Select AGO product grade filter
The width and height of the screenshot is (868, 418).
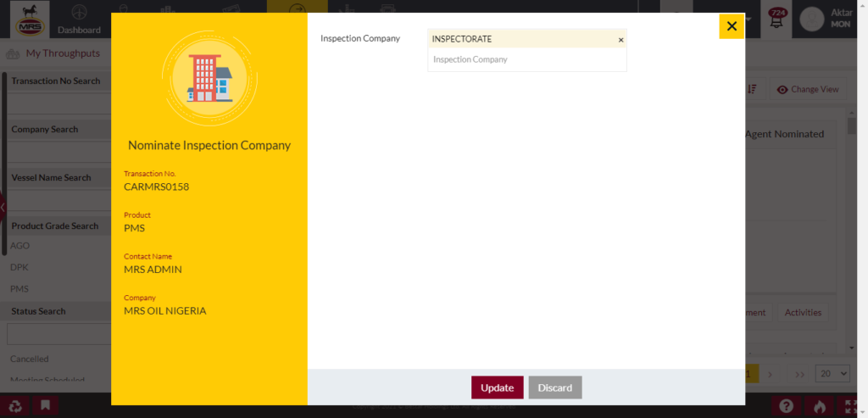coord(20,245)
